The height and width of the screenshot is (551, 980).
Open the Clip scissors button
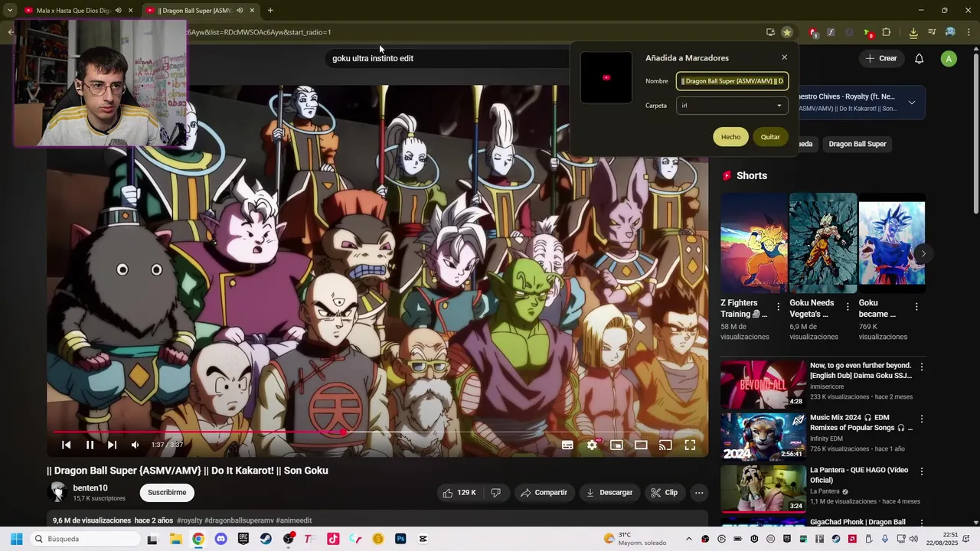664,493
